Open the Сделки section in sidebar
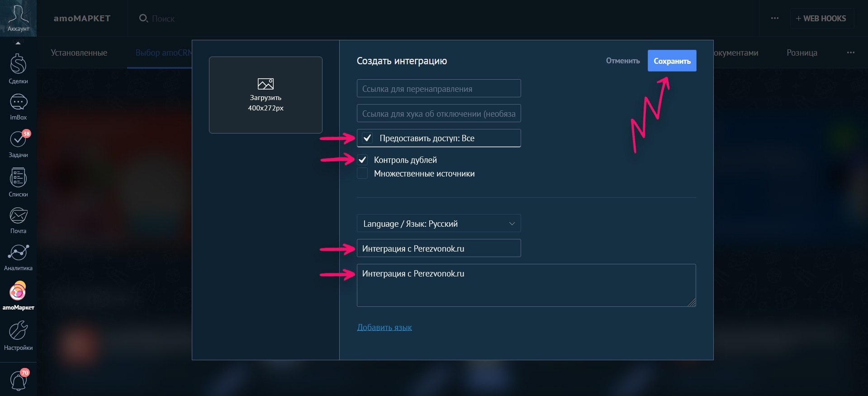 [x=18, y=69]
